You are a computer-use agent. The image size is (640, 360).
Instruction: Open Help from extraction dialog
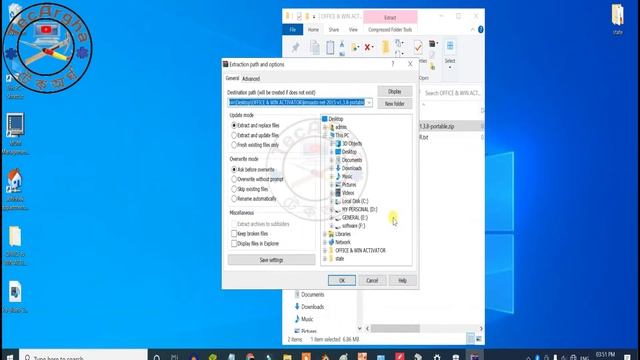pos(402,280)
